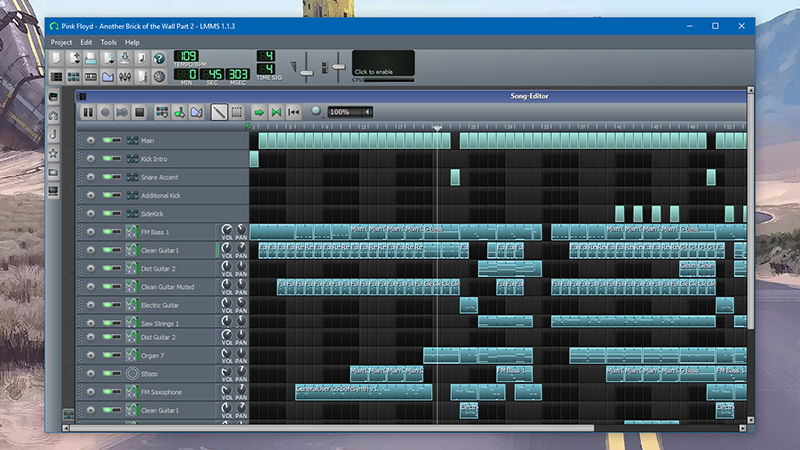This screenshot has height=450, width=800.
Task: Show the recently opened projects icon
Action: 108,58
